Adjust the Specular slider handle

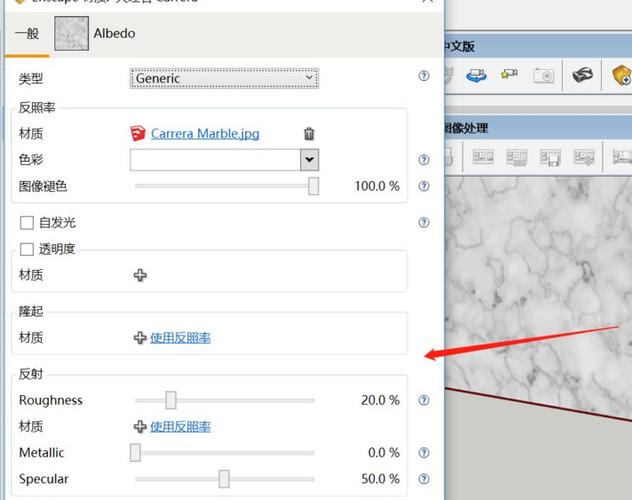(x=224, y=479)
